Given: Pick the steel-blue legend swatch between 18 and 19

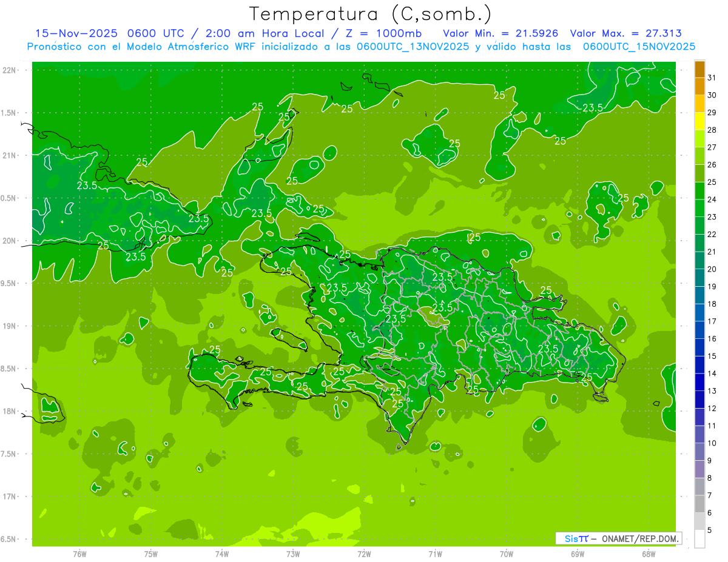Looking at the screenshot, I should [699, 295].
